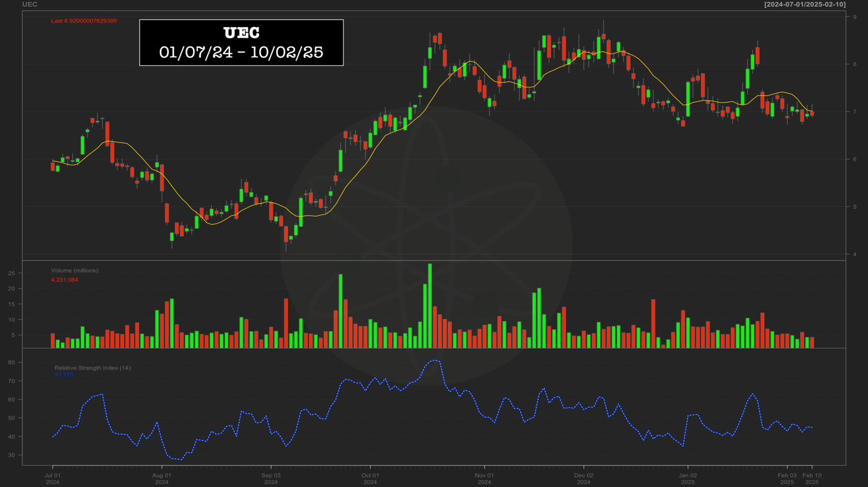Screen dimensions: 868x487
Task: Click the 4 tick on the price axis
Action: pos(855,254)
